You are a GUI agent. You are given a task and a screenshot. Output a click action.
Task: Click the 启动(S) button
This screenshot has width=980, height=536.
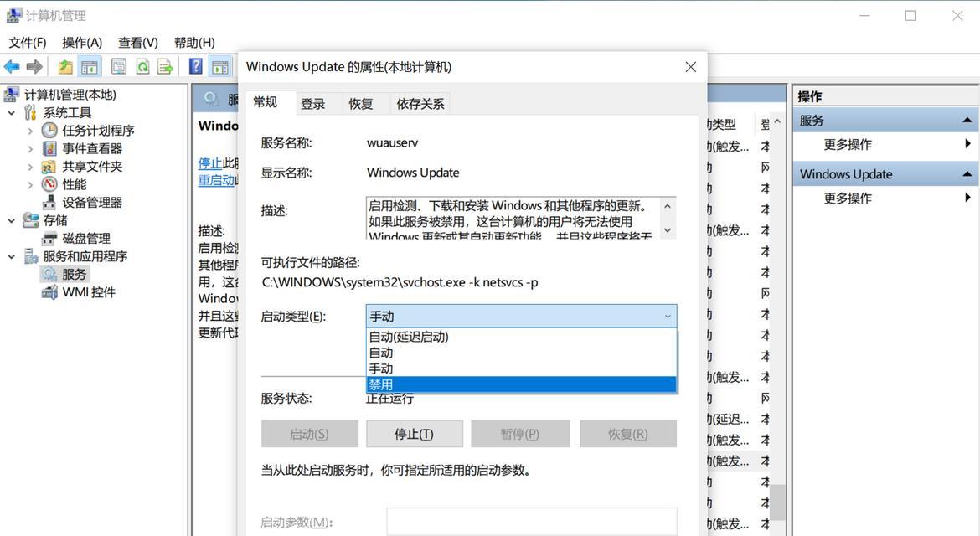[x=309, y=434]
